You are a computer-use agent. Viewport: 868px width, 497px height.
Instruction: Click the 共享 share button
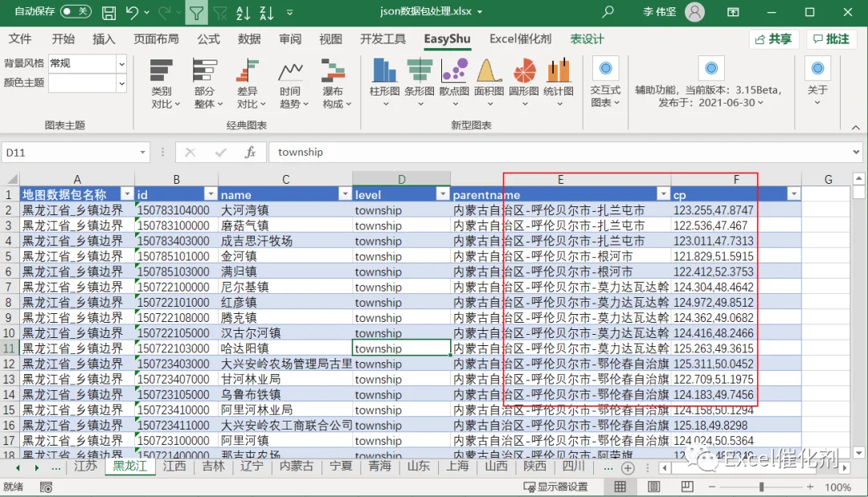point(773,39)
